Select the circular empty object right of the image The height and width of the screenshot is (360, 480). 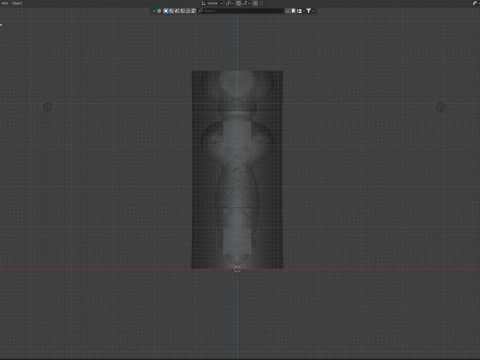coord(441,107)
